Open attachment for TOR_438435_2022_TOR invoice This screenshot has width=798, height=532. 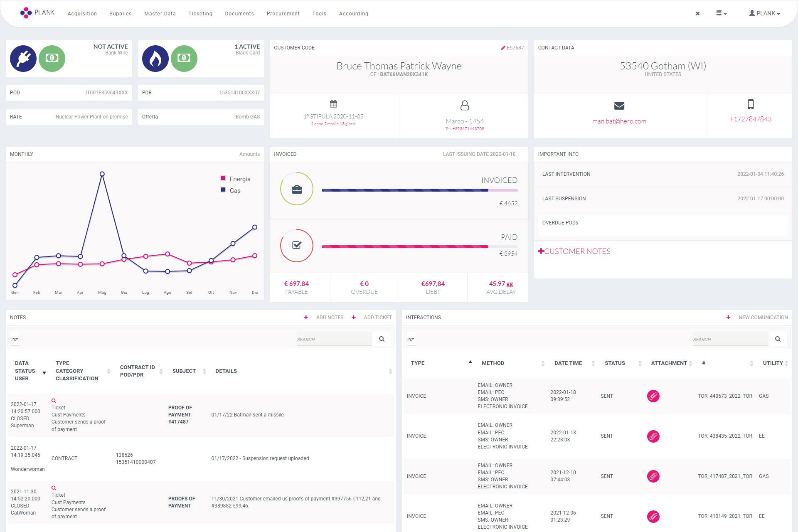[653, 436]
